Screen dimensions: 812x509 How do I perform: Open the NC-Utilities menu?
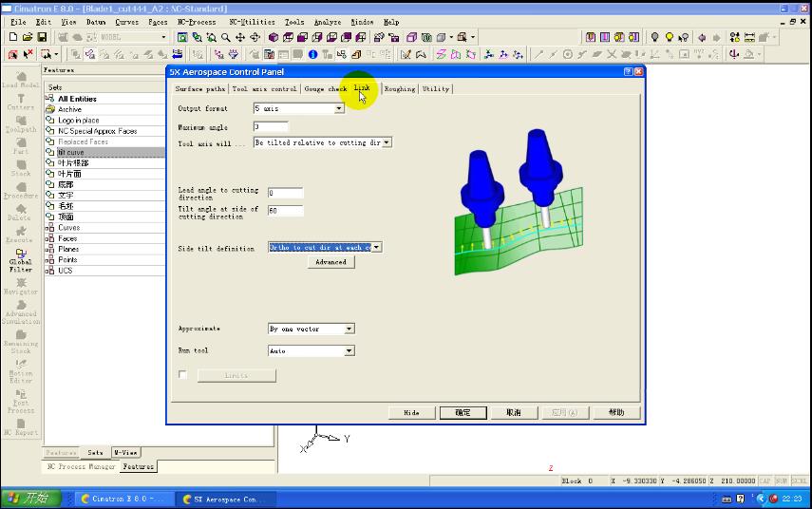[x=252, y=22]
